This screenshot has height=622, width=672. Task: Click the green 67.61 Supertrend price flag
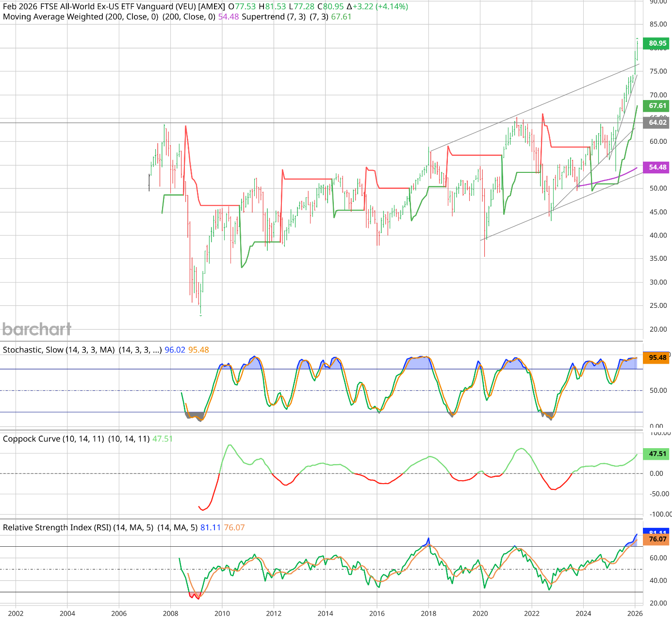point(656,105)
